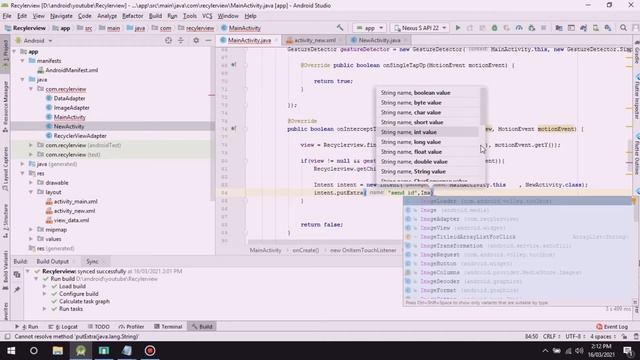Switch to activity_new.xml editor tab
Viewport: 640px width, 360px height.
click(314, 40)
